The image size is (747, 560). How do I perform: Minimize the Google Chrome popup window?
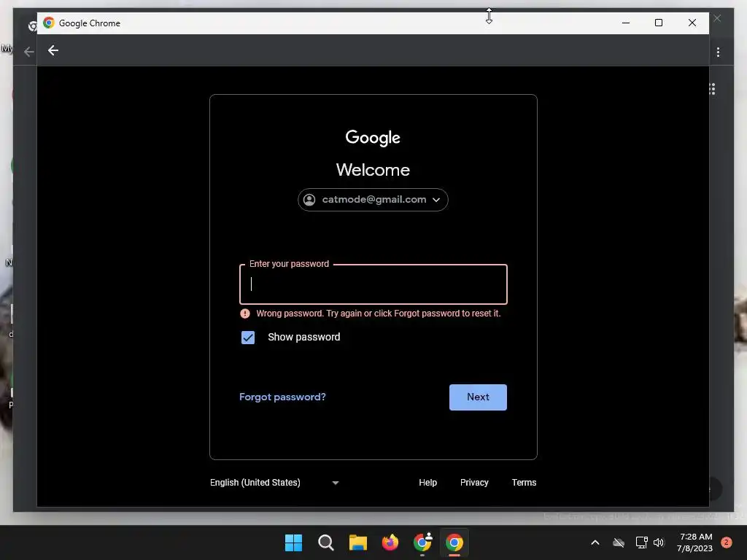(x=626, y=23)
